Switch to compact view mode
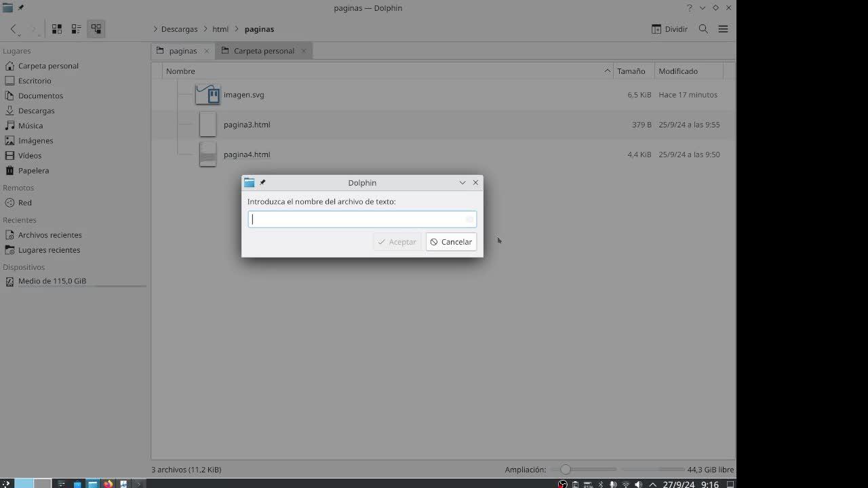The image size is (868, 488). pos(77,29)
